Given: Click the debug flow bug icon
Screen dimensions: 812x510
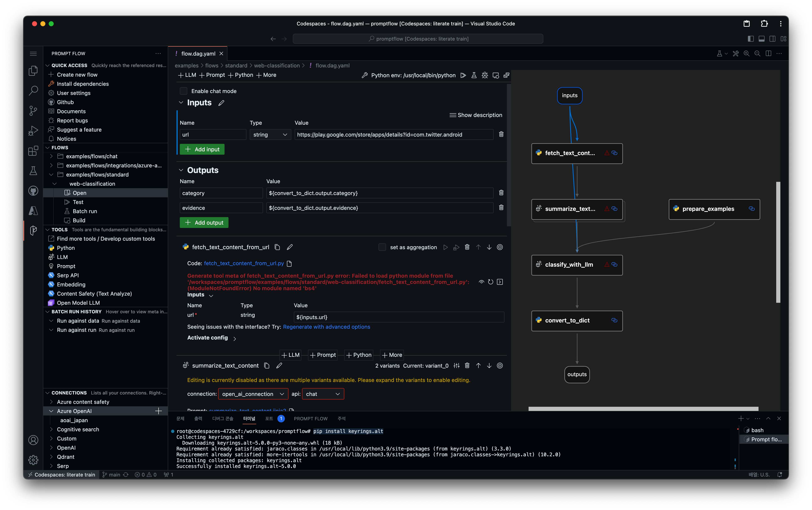Looking at the screenshot, I should pyautogui.click(x=485, y=75).
